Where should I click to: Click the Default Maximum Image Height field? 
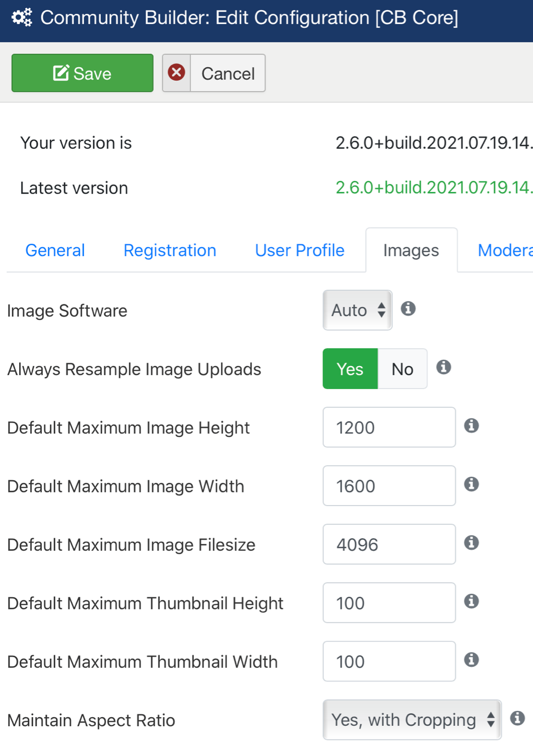(x=389, y=427)
